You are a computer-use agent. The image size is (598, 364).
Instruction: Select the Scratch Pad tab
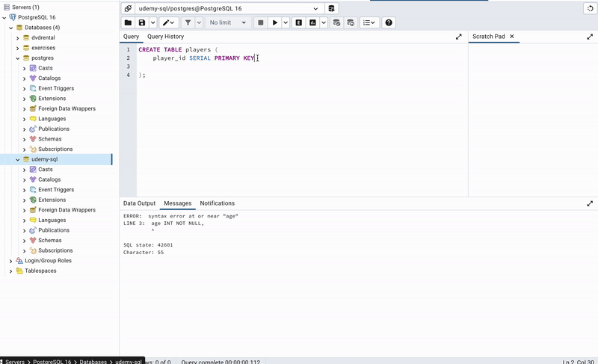(x=489, y=36)
